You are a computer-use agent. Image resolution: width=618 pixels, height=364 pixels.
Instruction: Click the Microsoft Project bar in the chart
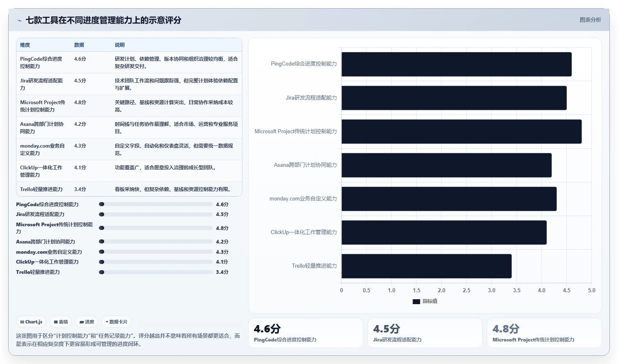coord(461,132)
